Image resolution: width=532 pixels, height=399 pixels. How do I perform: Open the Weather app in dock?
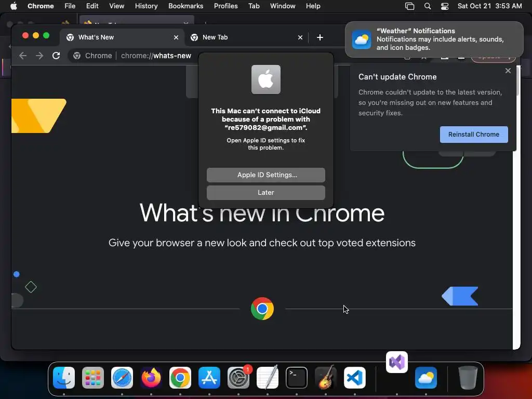pos(426,378)
